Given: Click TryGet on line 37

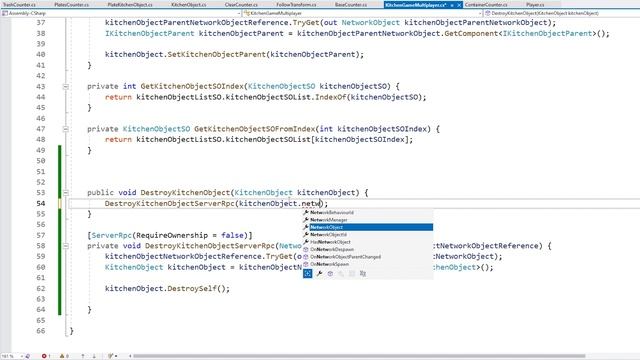Looking at the screenshot, I should pos(306,22).
